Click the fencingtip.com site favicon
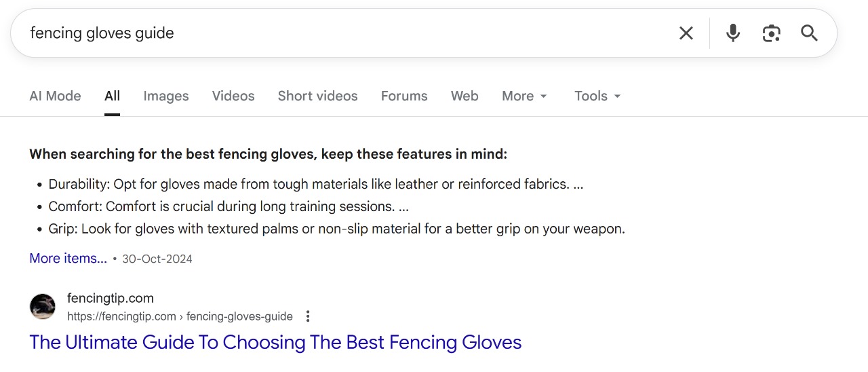Image resolution: width=868 pixels, height=372 pixels. (x=43, y=307)
